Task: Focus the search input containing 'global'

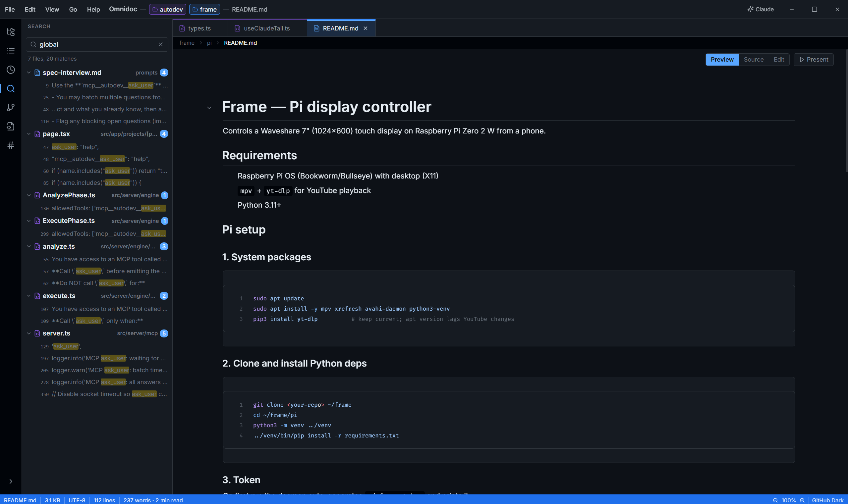Action: [97, 44]
